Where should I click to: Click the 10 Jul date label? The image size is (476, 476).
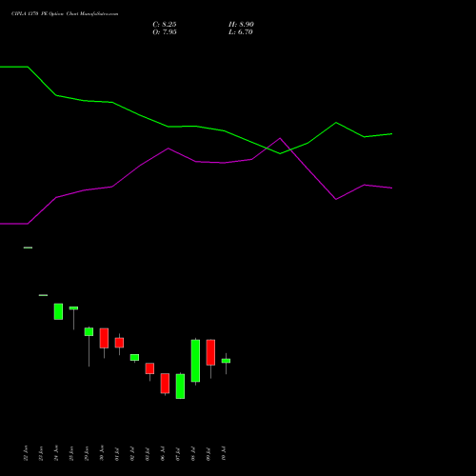click(x=224, y=454)
